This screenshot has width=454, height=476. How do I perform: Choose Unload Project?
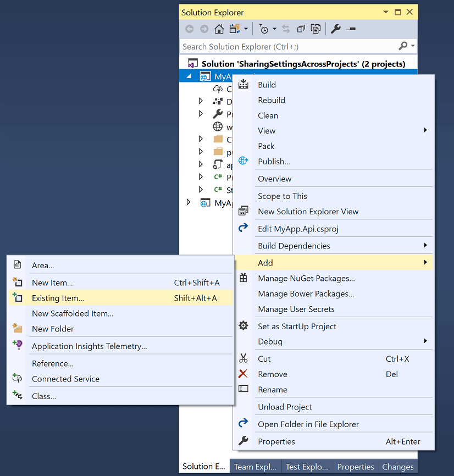[x=334, y=407]
